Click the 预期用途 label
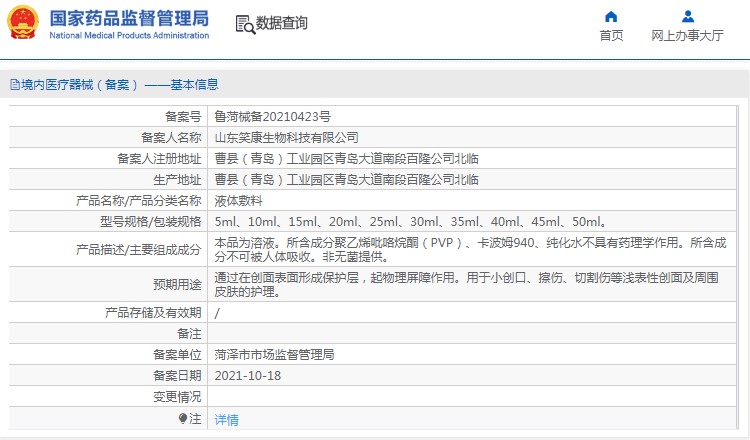Viewport: 750px width, 440px height. point(177,284)
